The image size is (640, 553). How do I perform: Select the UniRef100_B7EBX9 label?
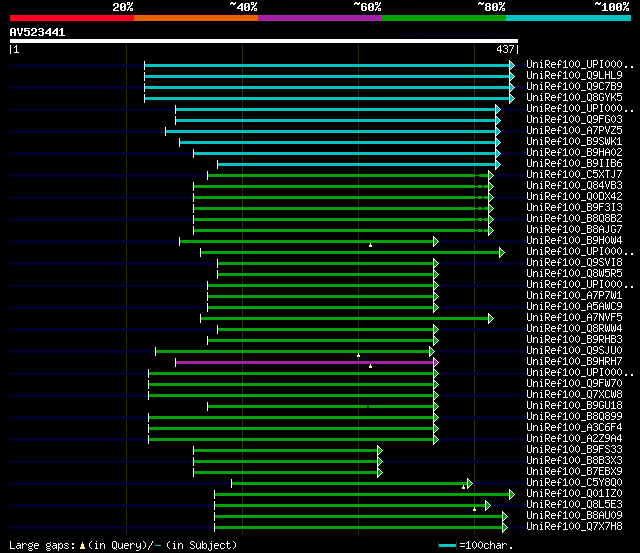574,472
